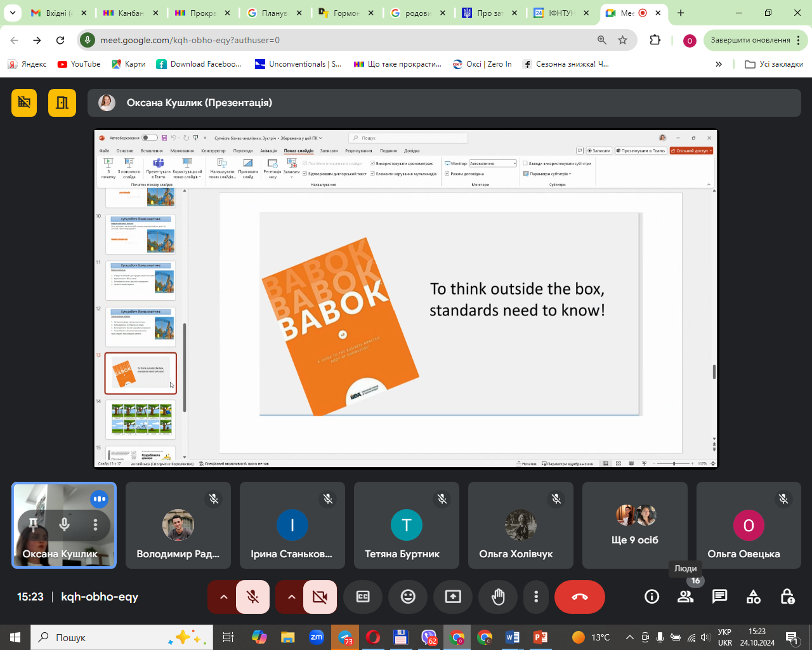Click Windows Start button

15,637
